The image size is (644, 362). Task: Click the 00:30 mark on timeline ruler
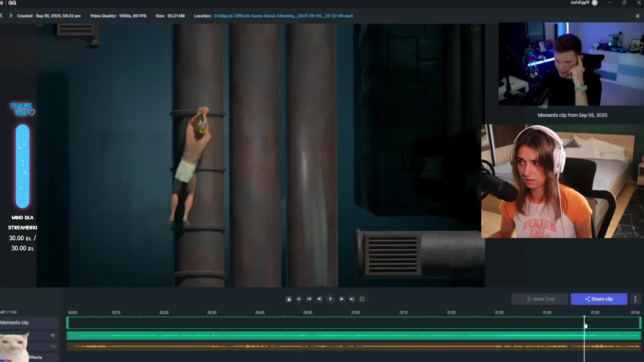click(x=212, y=313)
